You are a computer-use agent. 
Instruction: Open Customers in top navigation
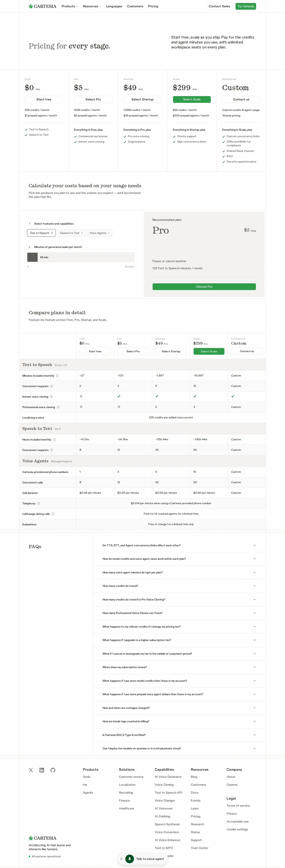(135, 6)
